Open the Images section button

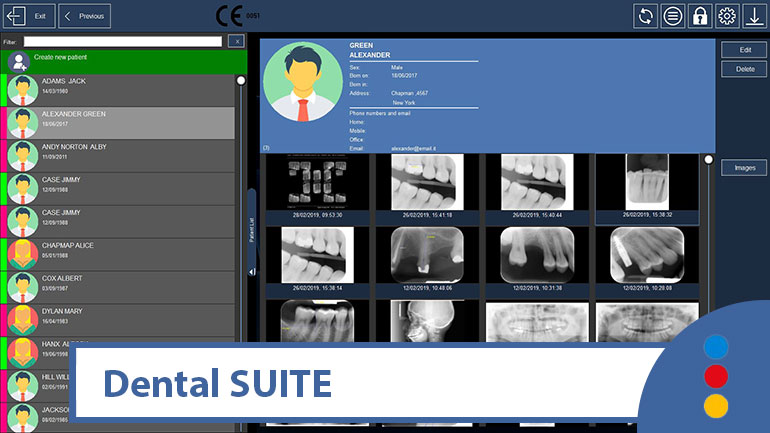tap(744, 168)
